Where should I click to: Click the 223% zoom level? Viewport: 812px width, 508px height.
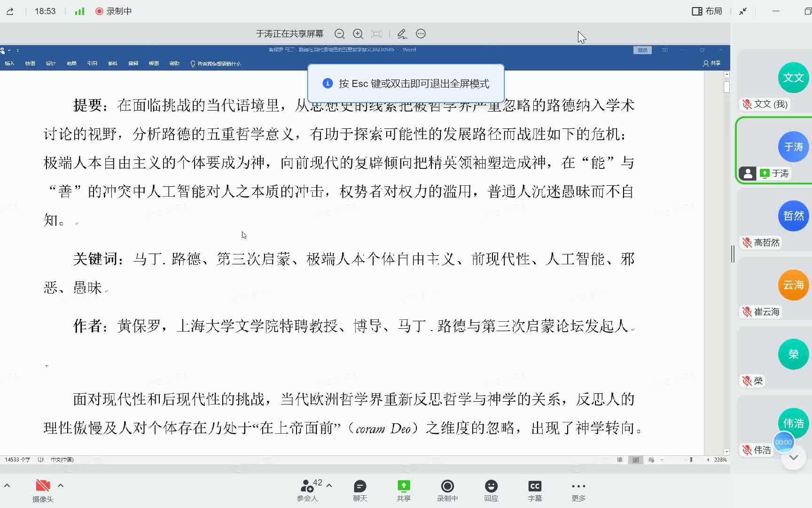[720, 460]
